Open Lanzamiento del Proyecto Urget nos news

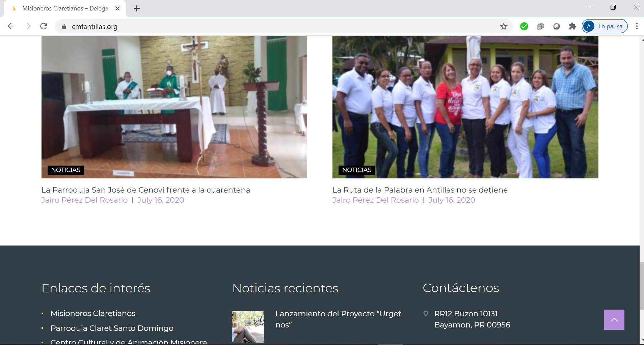pos(338,319)
